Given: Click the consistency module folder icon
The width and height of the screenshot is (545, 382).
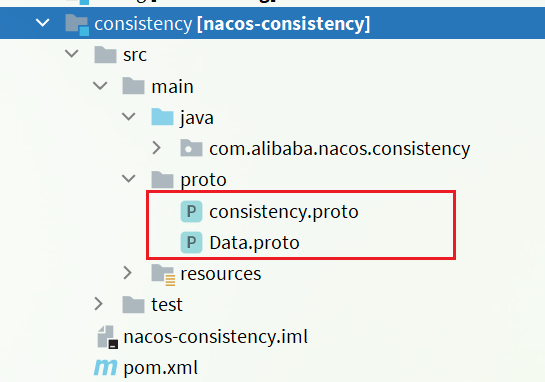Looking at the screenshot, I should (x=77, y=25).
